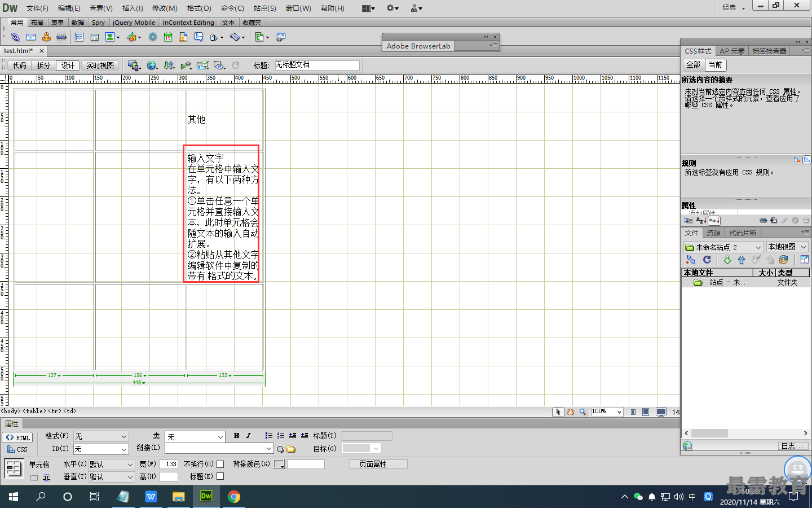Click the bold B formatting icon

236,436
